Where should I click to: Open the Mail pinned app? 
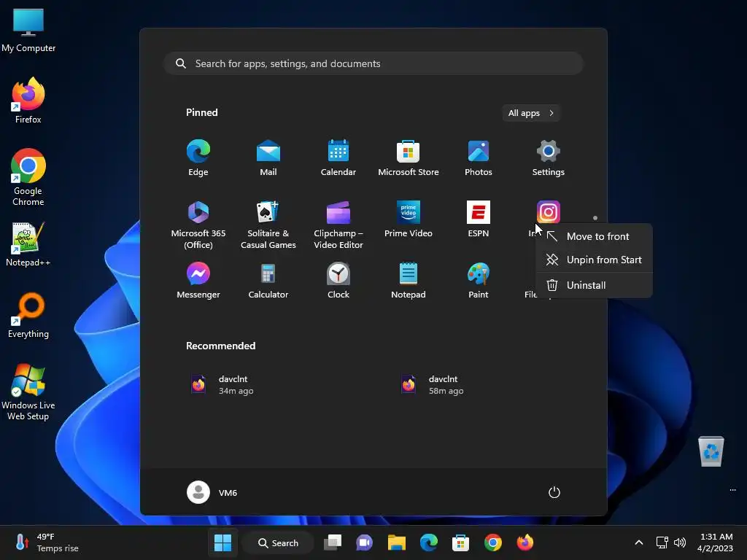(268, 158)
